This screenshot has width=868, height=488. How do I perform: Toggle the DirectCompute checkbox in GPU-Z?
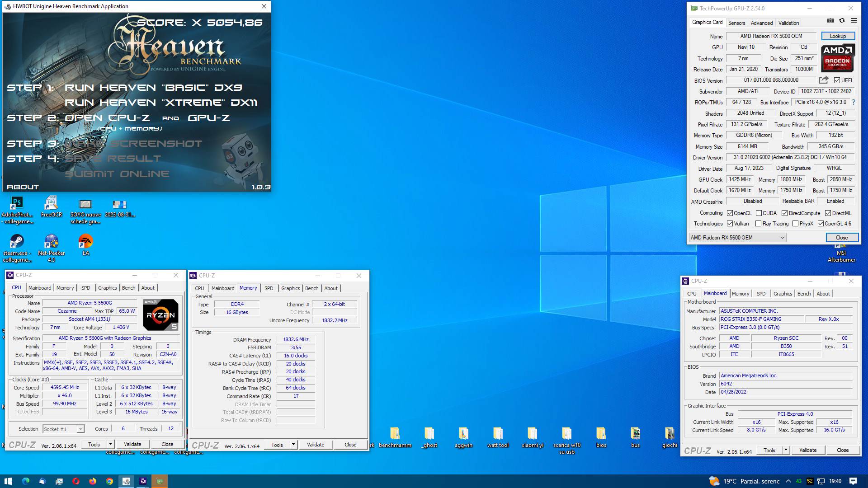coord(784,213)
